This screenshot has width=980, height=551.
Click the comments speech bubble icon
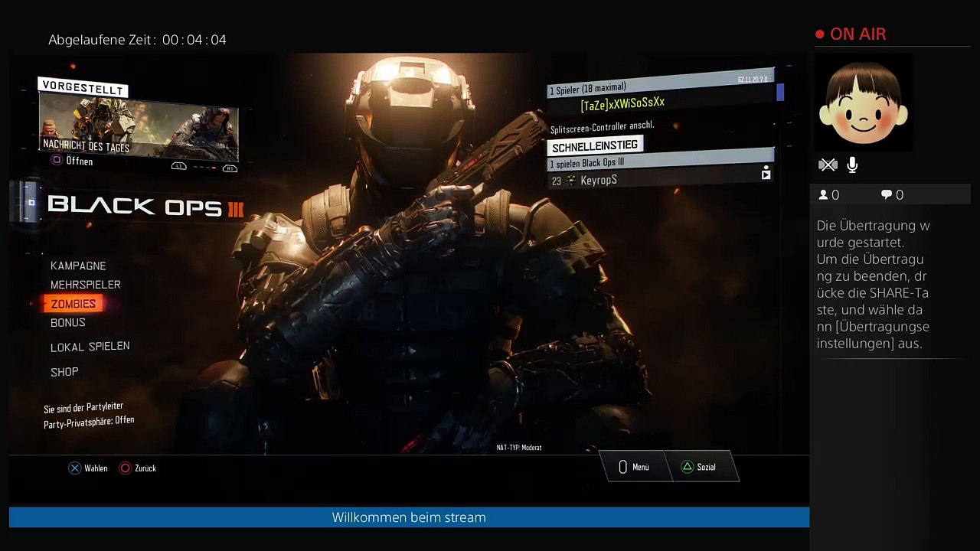[x=887, y=195]
